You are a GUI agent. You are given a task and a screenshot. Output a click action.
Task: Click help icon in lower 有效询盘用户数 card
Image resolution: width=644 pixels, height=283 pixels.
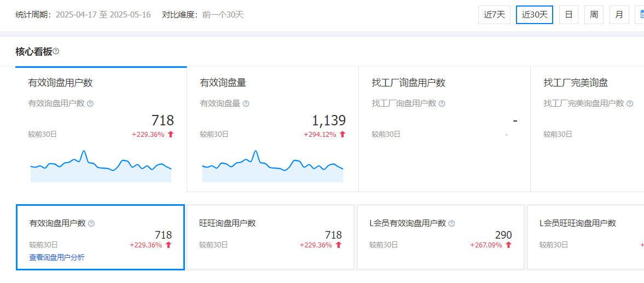click(91, 223)
